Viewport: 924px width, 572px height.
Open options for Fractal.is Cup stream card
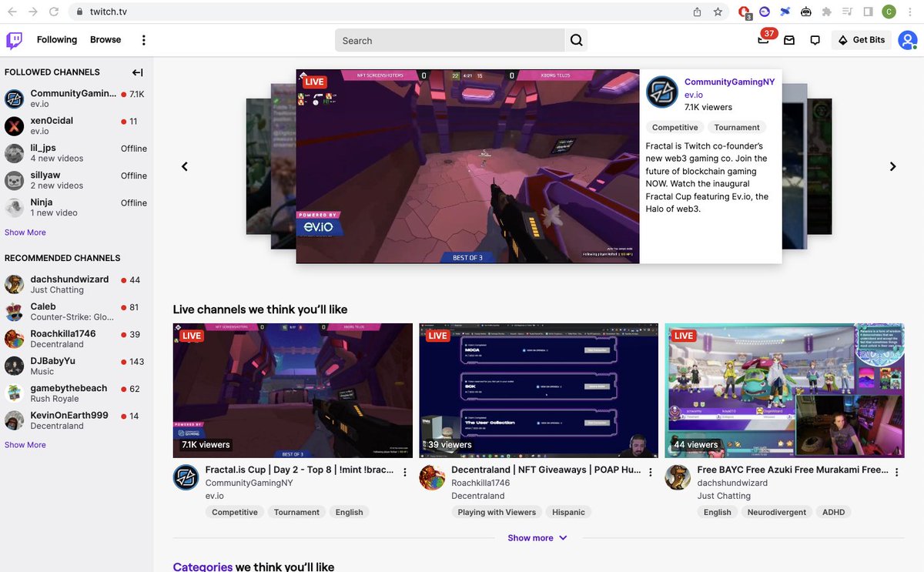point(405,472)
